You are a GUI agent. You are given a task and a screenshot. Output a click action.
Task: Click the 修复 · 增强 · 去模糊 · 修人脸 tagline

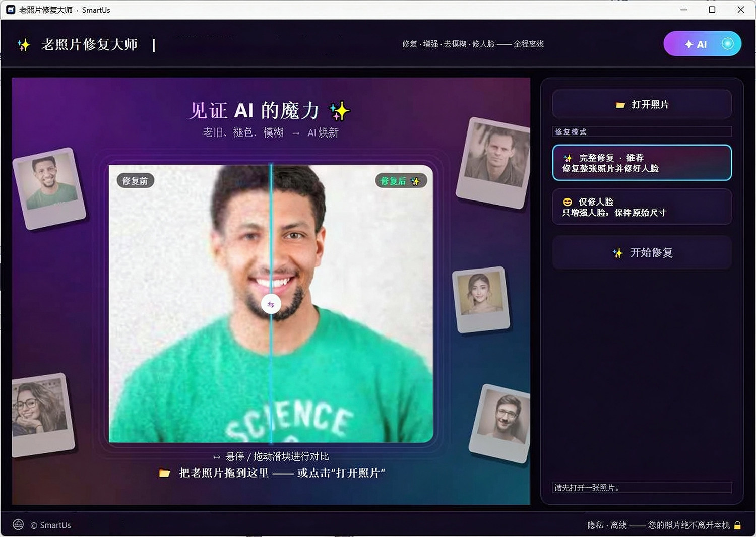pos(473,44)
